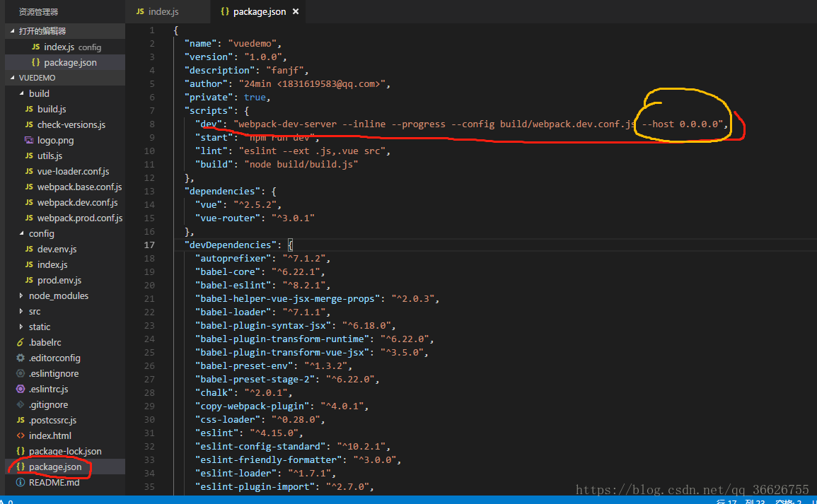Screen dimensions: 817x504
Task: Click the braces icon on package.json tab
Action: [224, 11]
